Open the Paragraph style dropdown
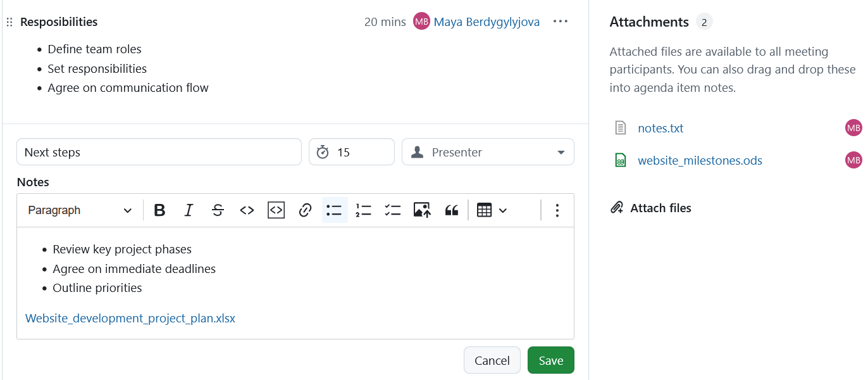868x380 pixels. pos(80,210)
